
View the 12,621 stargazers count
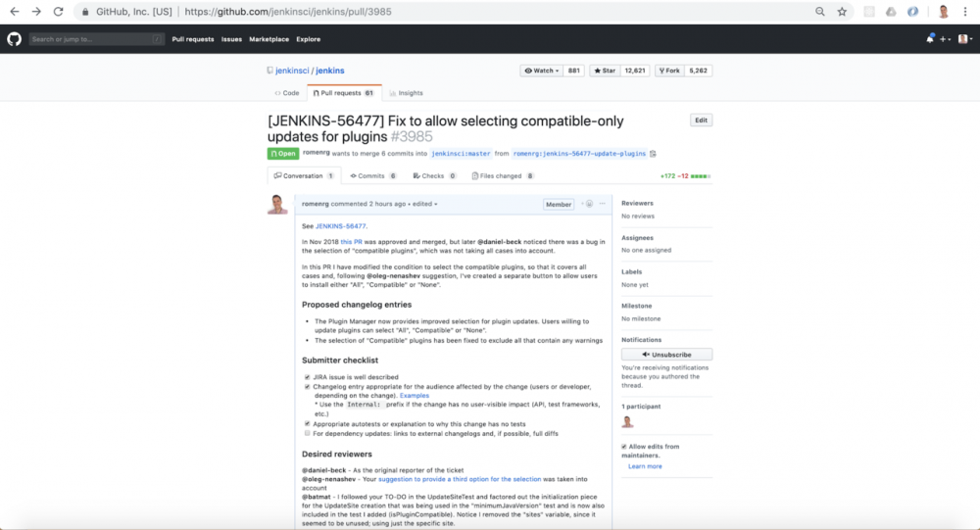tap(634, 71)
